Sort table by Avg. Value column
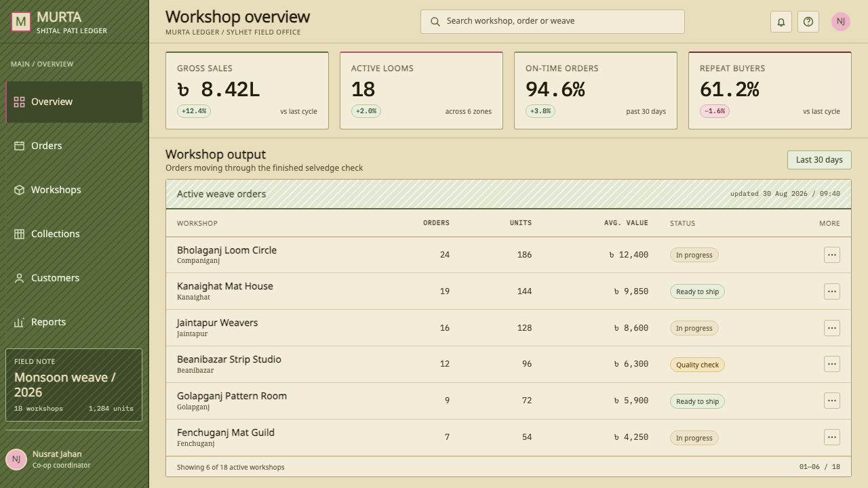Screen dimensions: 868x488 click(626, 223)
